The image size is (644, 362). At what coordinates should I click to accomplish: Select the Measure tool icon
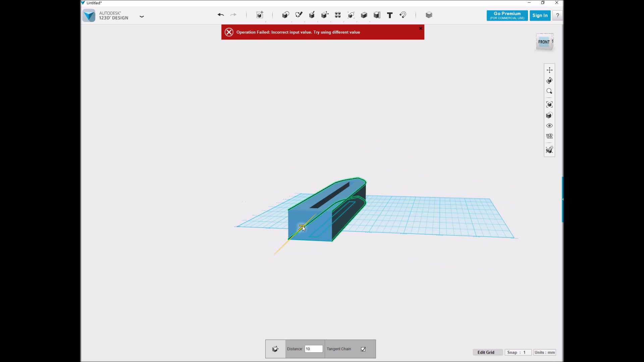pyautogui.click(x=377, y=15)
